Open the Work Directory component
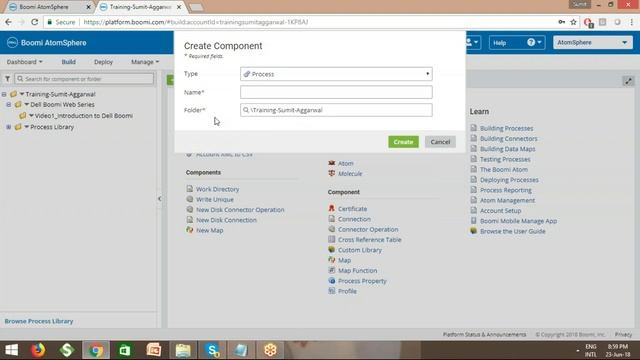This screenshot has width=640, height=360. click(217, 189)
